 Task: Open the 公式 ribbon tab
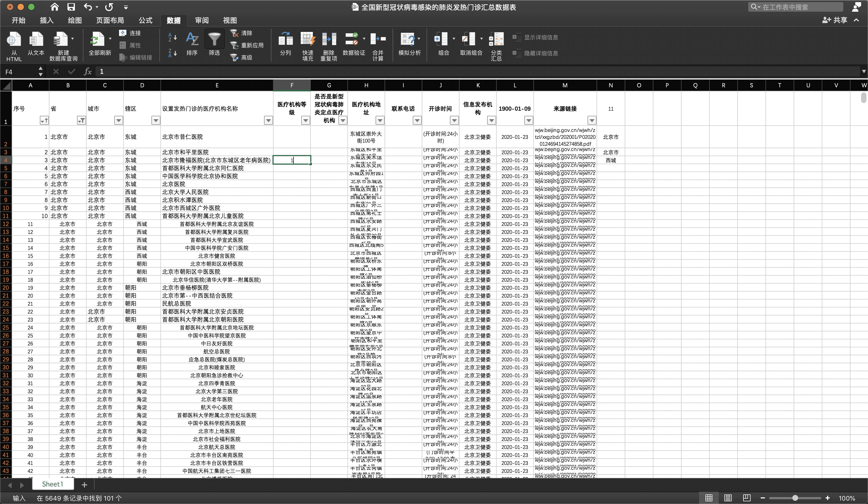(x=145, y=20)
